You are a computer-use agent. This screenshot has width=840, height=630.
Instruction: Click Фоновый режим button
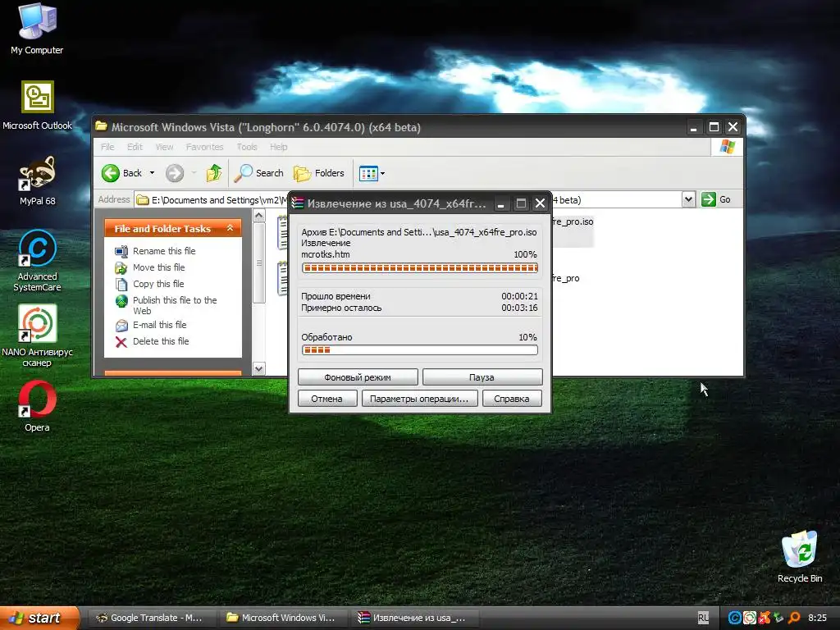click(x=358, y=377)
